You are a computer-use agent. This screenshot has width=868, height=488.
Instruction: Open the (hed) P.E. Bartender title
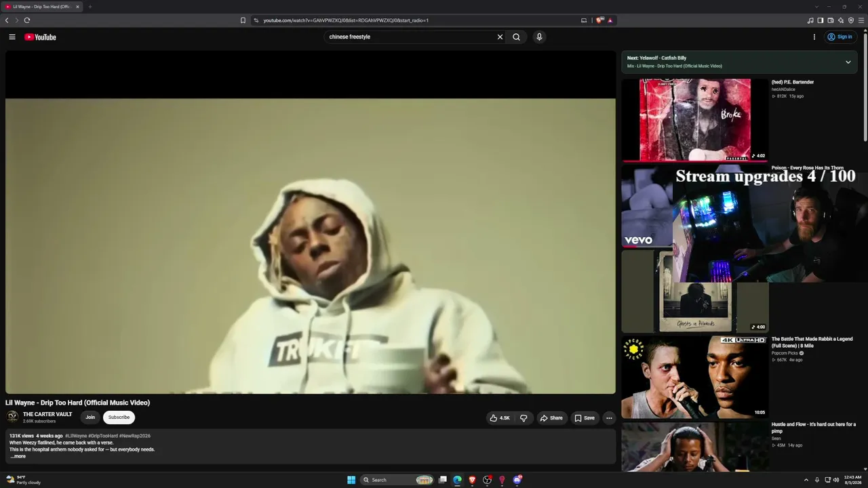click(793, 82)
